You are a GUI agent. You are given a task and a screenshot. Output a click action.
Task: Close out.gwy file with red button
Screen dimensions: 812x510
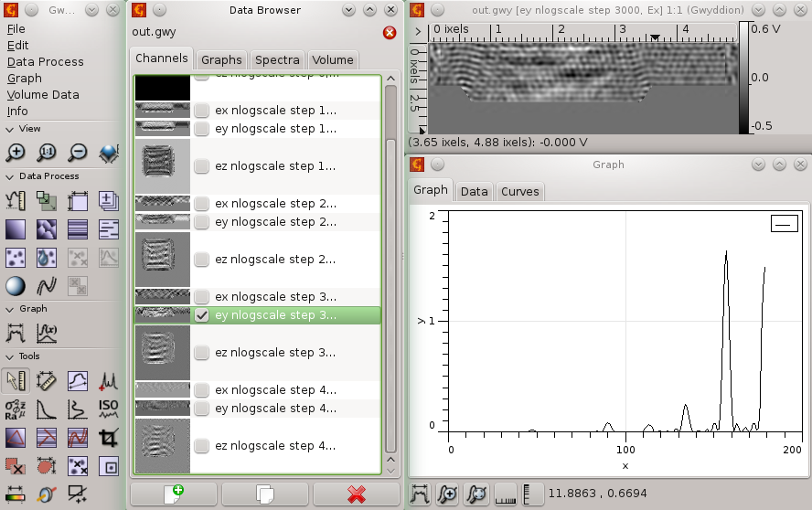pyautogui.click(x=389, y=33)
